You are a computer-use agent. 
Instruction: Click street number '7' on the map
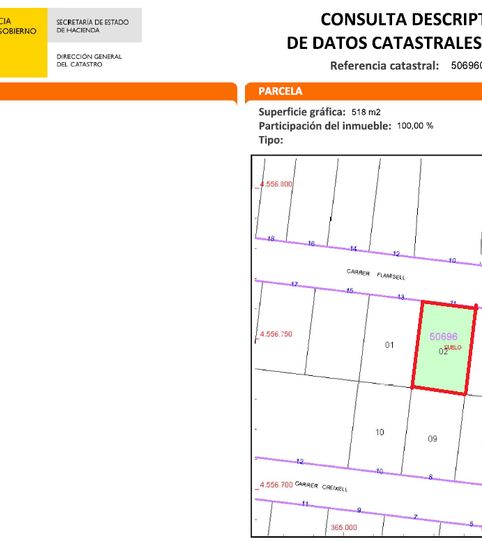pos(416,517)
